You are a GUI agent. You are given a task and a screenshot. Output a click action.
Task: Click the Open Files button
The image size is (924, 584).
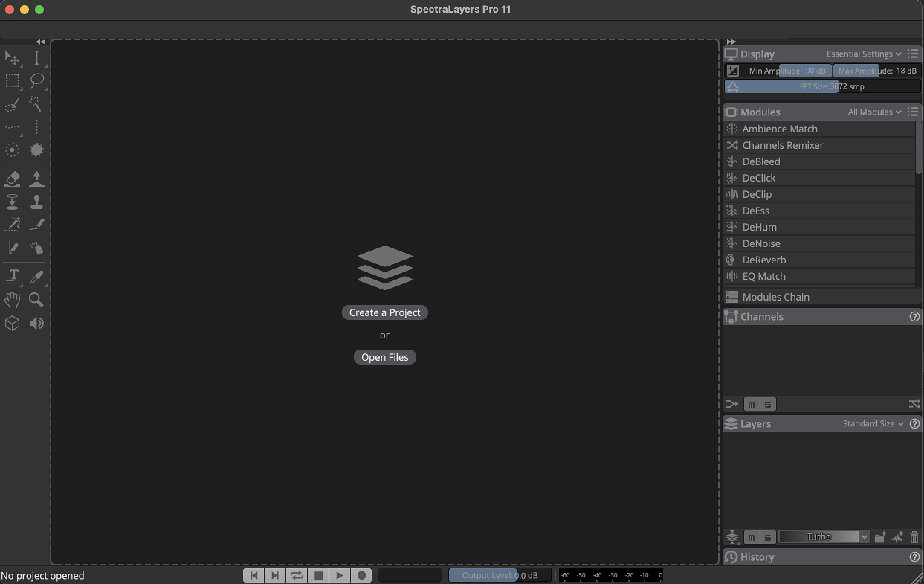pyautogui.click(x=384, y=357)
